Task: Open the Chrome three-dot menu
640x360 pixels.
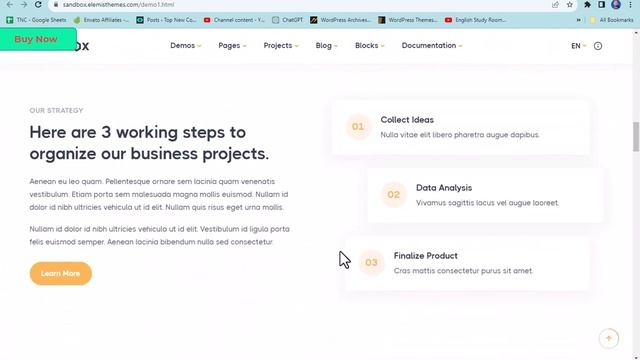Action: 630,5
